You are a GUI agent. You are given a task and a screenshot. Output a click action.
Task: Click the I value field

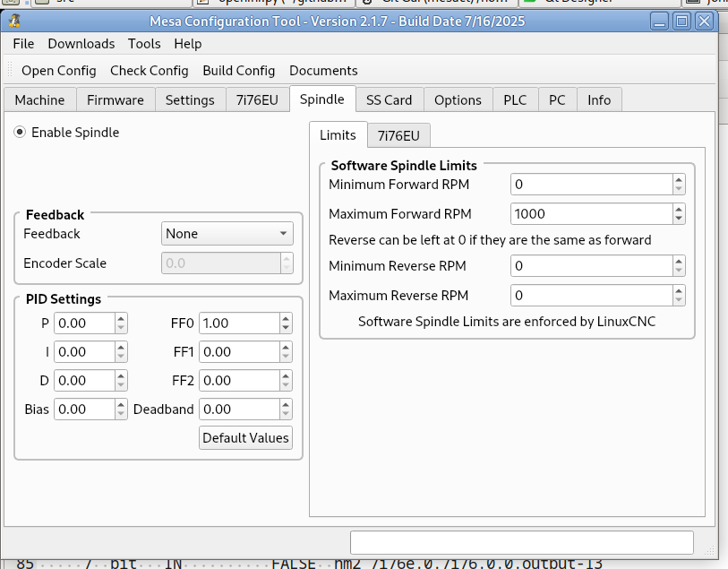click(84, 352)
